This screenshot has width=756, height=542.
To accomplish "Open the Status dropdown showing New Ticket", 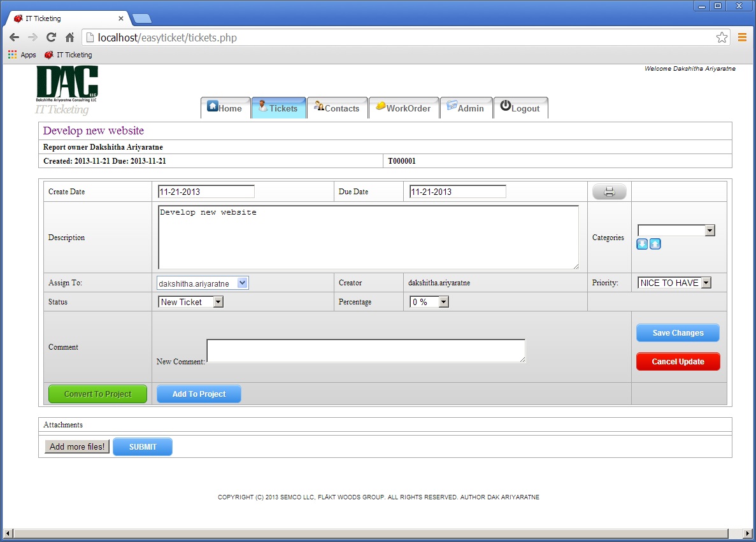I will (190, 302).
